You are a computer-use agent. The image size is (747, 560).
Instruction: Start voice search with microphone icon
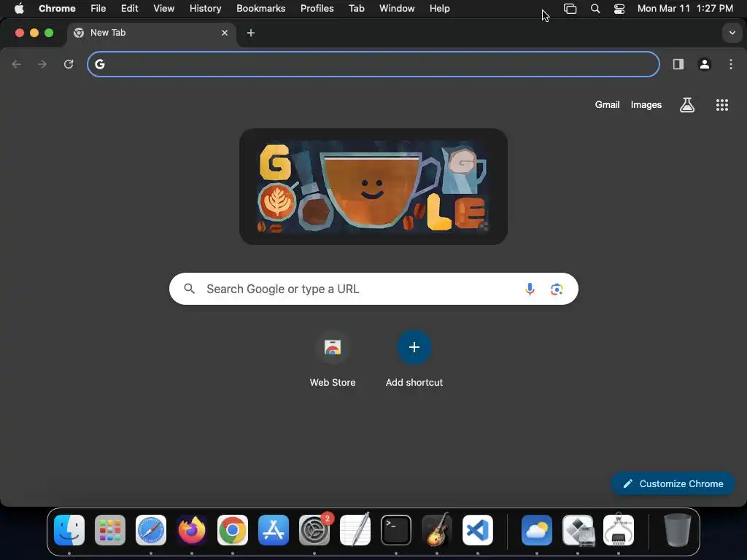point(530,289)
